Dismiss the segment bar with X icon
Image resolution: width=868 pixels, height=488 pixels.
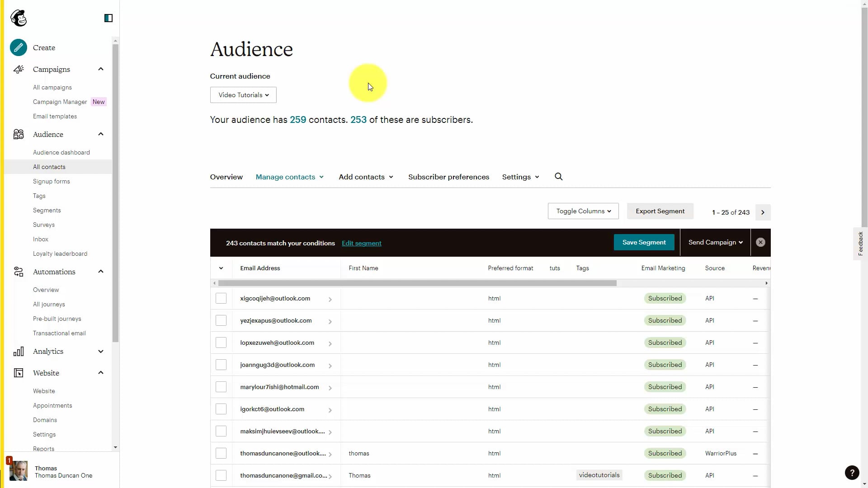[760, 242]
